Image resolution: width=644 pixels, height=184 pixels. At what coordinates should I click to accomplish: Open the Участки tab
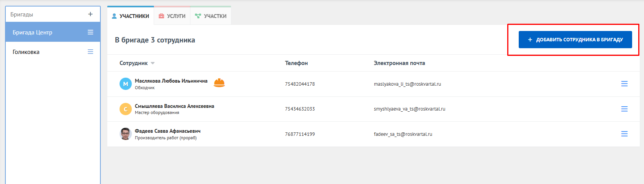[211, 16]
